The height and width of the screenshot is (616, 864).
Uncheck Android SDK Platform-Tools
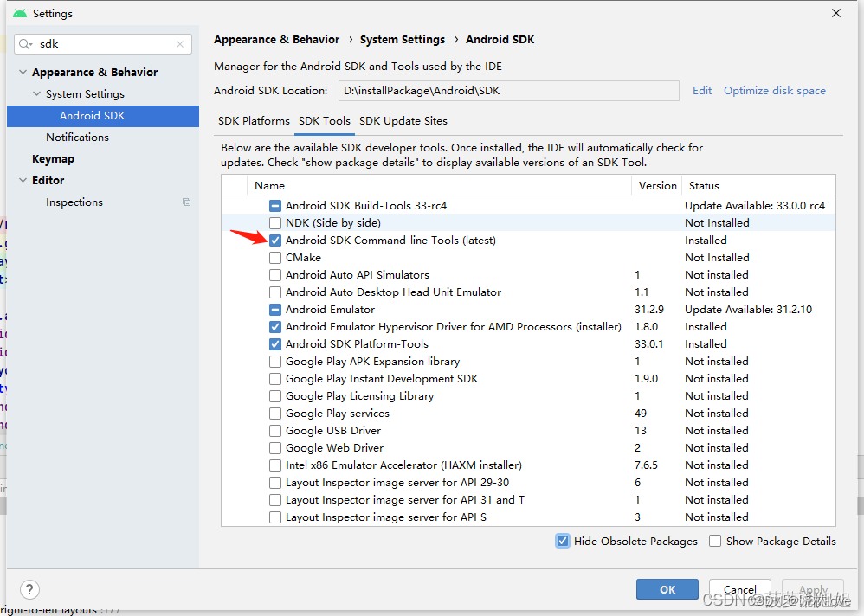275,344
